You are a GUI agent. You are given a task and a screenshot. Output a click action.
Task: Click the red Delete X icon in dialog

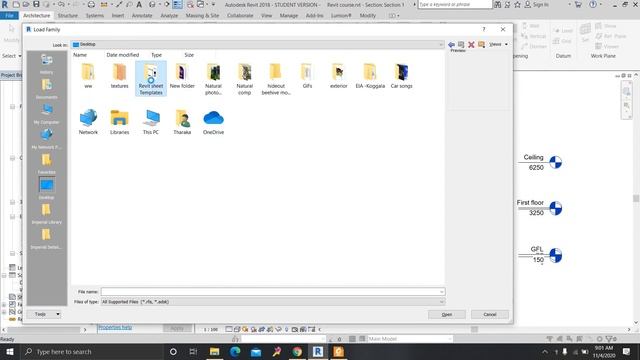(471, 44)
